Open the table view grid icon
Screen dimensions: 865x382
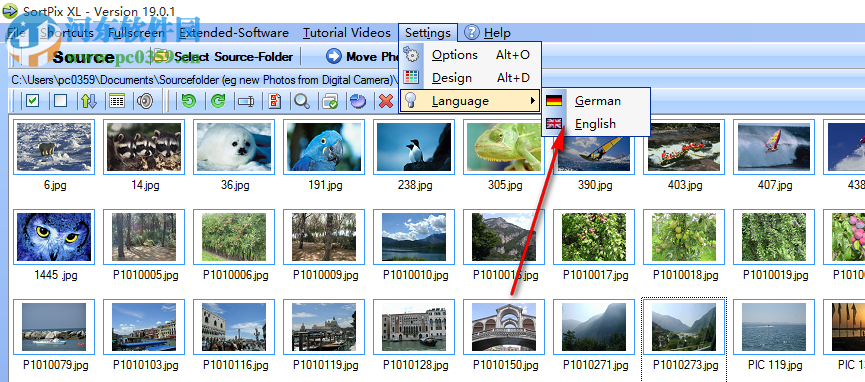[116, 101]
